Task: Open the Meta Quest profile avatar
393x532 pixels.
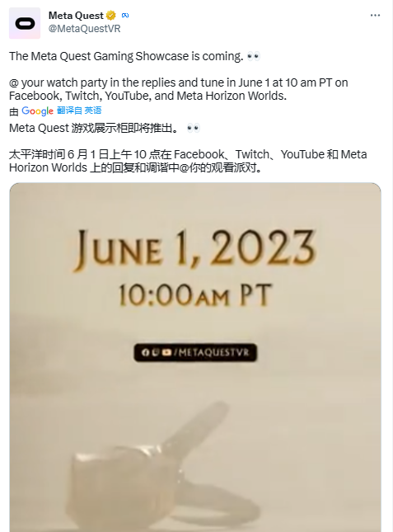Action: (x=25, y=23)
